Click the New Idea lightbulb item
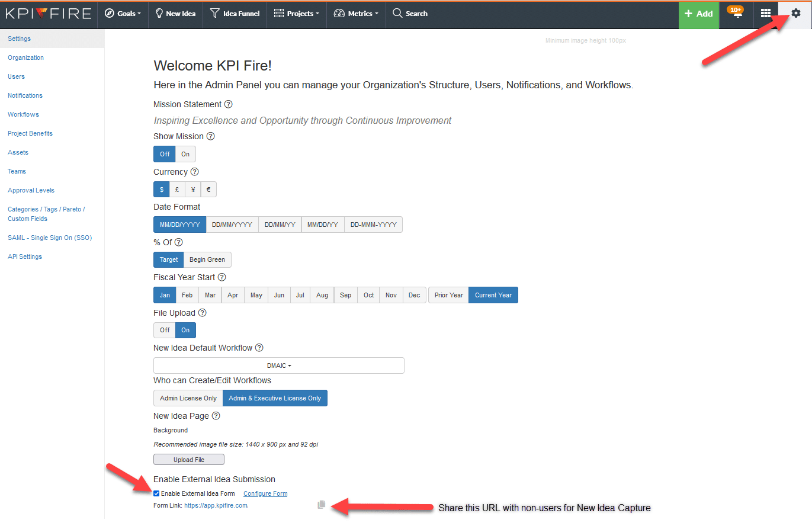Image resolution: width=812 pixels, height=526 pixels. click(175, 14)
